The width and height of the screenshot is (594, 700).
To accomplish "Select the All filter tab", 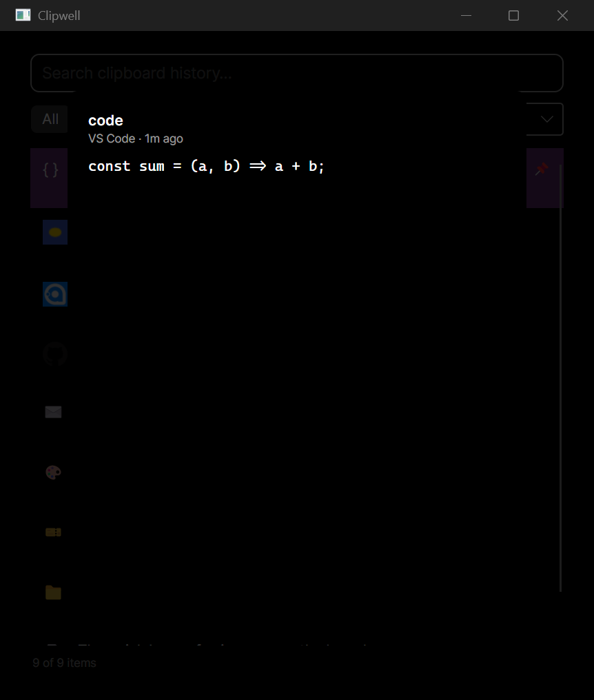I will click(50, 119).
